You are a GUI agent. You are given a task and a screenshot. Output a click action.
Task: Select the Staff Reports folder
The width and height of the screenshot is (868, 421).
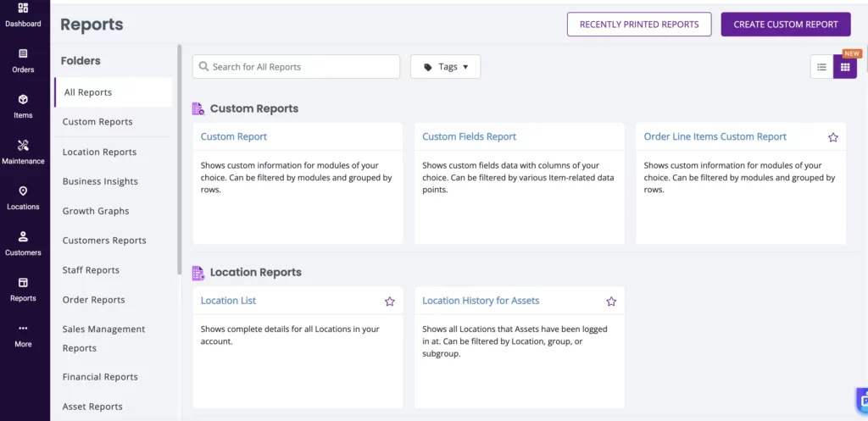pos(91,270)
